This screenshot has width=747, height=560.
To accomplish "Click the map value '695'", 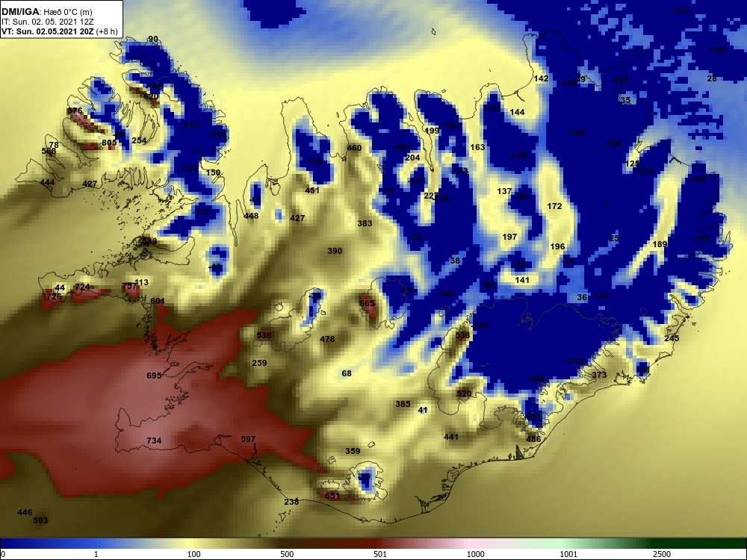I will coord(154,376).
